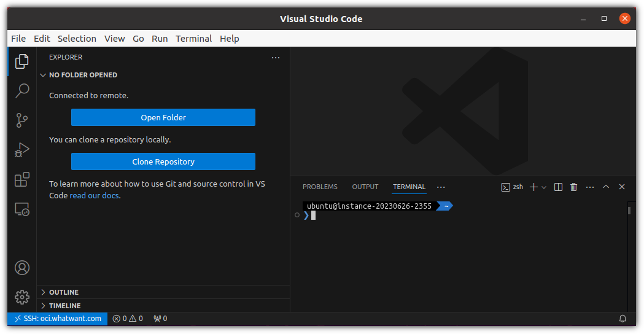Screen dimensions: 644x334
Task: Open the Run menu
Action: 160,39
